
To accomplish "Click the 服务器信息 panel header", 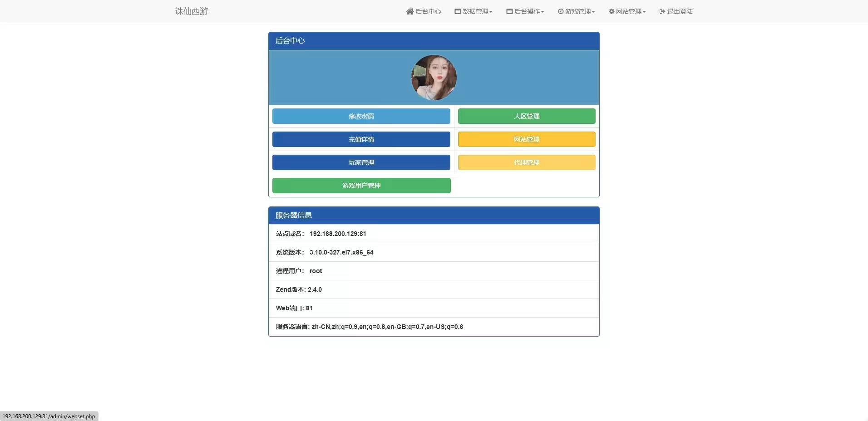I will (x=434, y=215).
